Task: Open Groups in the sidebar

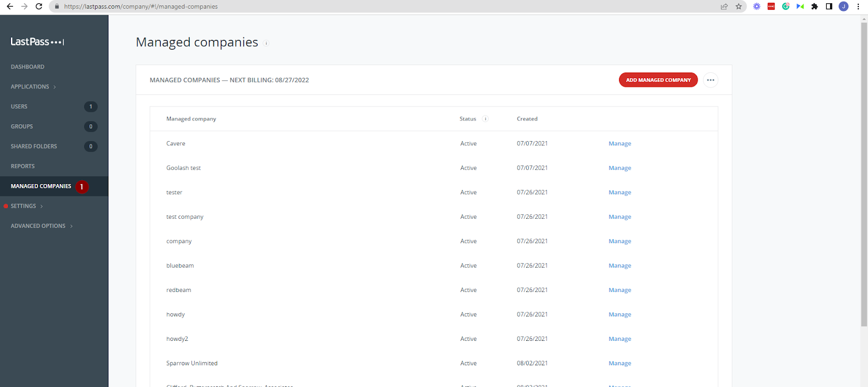Action: [22, 126]
